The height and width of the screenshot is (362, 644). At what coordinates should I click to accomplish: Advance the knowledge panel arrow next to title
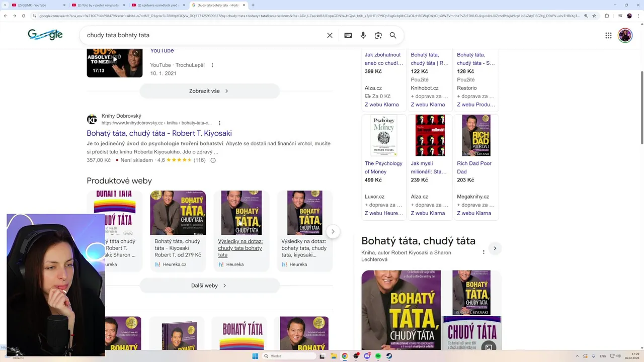(495, 248)
